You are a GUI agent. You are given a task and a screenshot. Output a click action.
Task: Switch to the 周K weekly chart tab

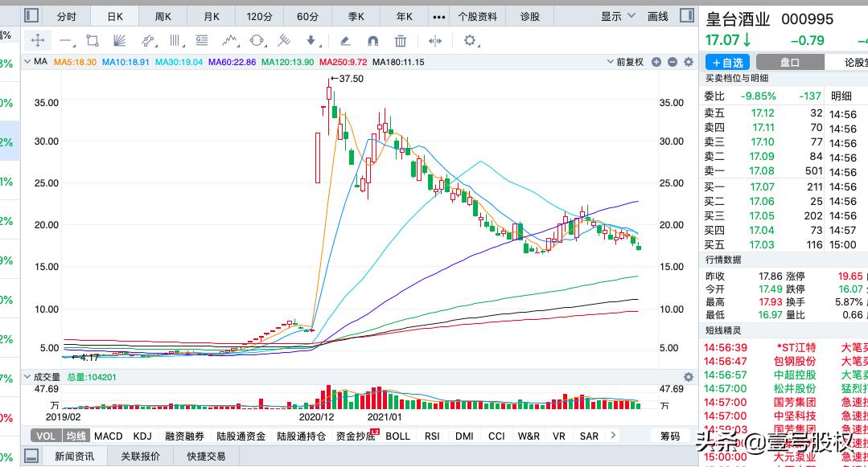coord(164,15)
